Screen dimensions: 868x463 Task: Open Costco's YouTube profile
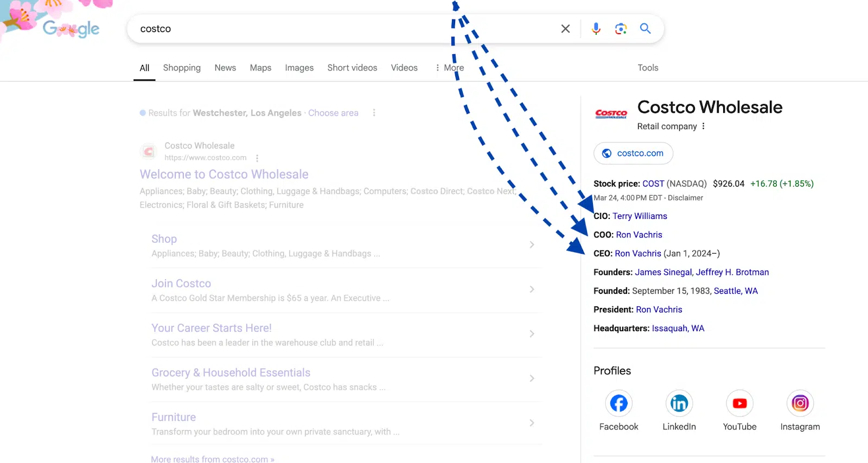739,410
